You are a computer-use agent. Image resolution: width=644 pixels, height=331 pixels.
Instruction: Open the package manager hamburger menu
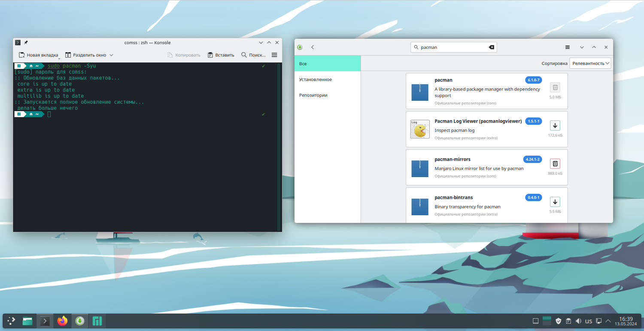coord(568,47)
